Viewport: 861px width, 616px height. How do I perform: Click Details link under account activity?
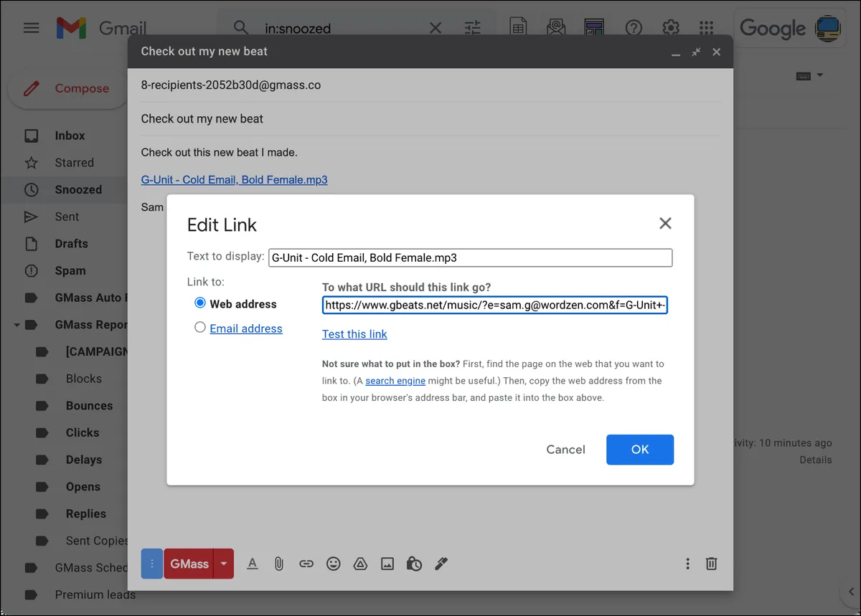pos(816,460)
